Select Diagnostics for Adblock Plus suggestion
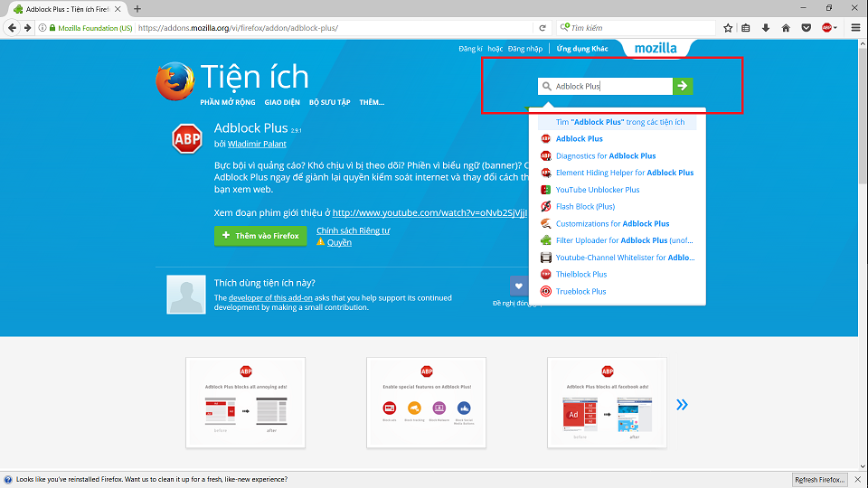 point(618,156)
